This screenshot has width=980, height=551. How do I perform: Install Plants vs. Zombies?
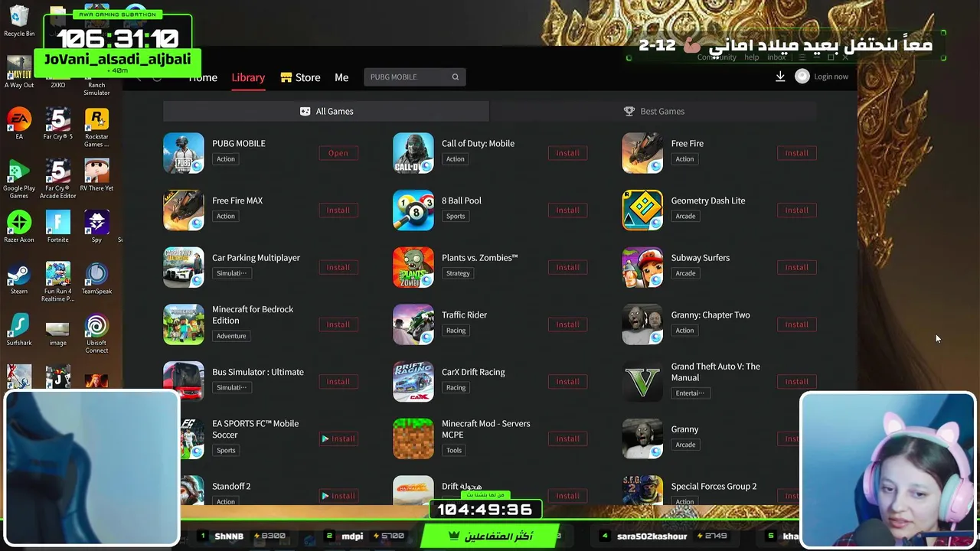[x=567, y=267]
